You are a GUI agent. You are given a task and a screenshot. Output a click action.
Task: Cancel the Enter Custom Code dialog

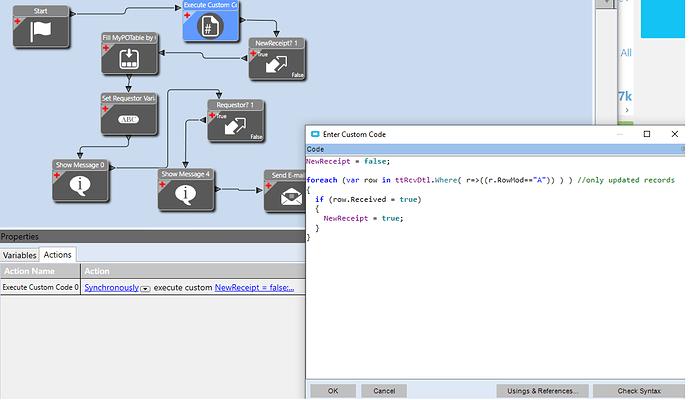[x=384, y=391]
